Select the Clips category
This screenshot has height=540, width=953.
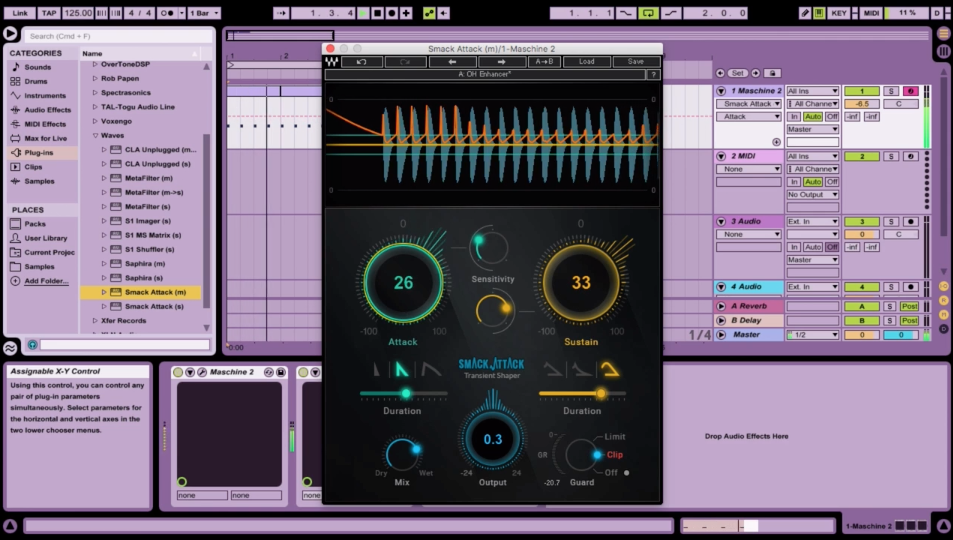pos(33,167)
